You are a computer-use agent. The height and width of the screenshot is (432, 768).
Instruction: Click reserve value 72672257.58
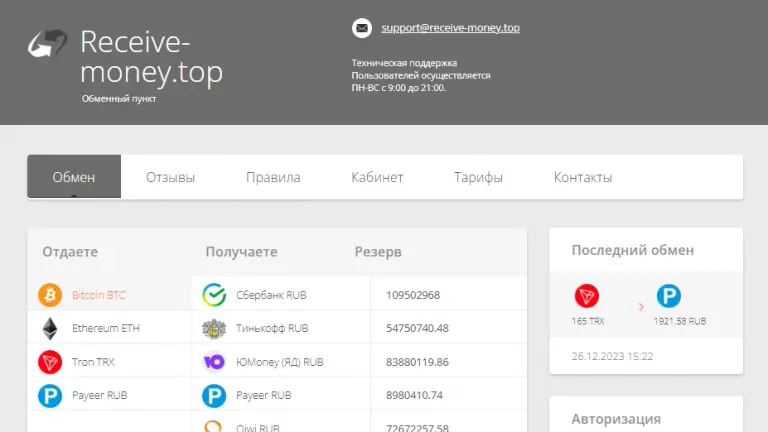tap(417, 427)
